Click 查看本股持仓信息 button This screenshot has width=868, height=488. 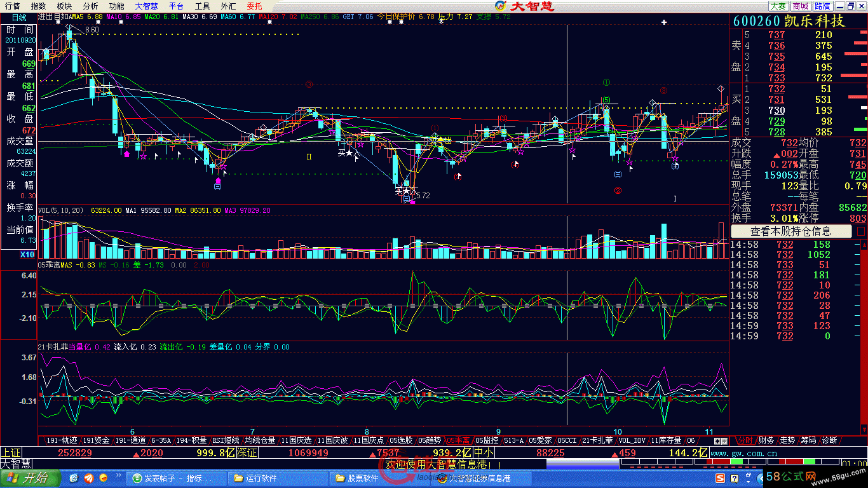pos(791,231)
